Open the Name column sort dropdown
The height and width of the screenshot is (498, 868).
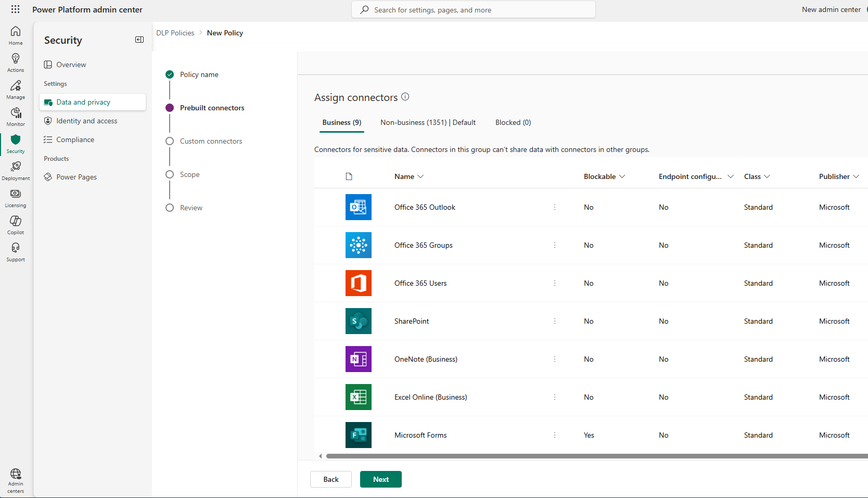tap(422, 176)
